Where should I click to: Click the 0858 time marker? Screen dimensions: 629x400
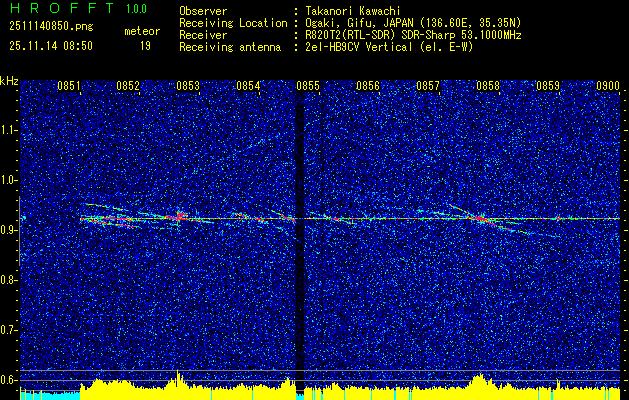point(488,85)
